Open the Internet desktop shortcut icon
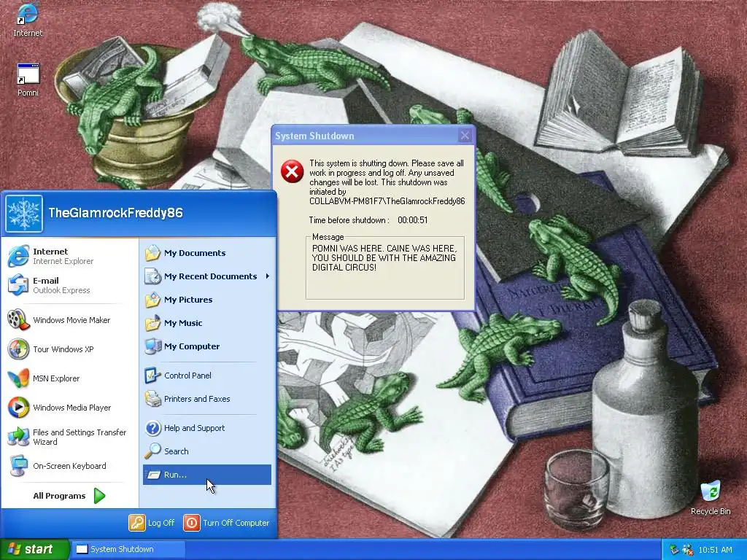 (x=27, y=20)
